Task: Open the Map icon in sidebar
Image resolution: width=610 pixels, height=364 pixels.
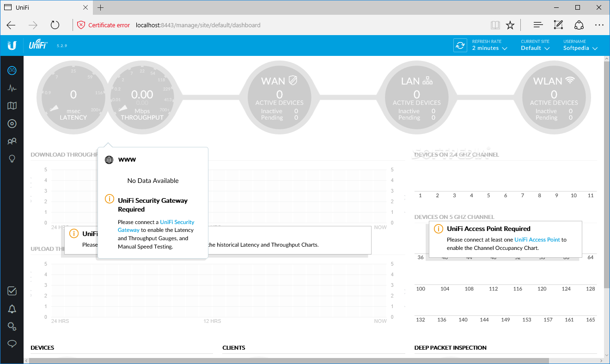Action: pos(12,106)
